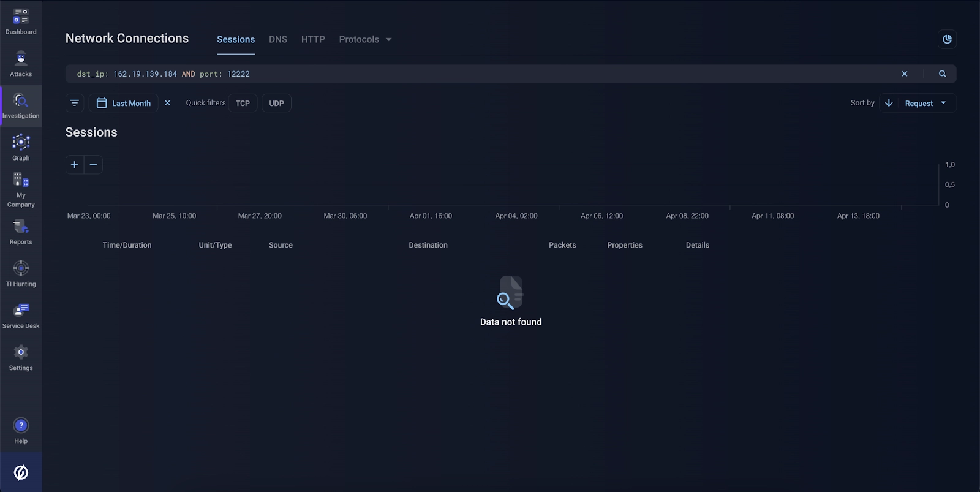The height and width of the screenshot is (492, 980).
Task: Toggle the UDP quick filter
Action: coord(276,103)
